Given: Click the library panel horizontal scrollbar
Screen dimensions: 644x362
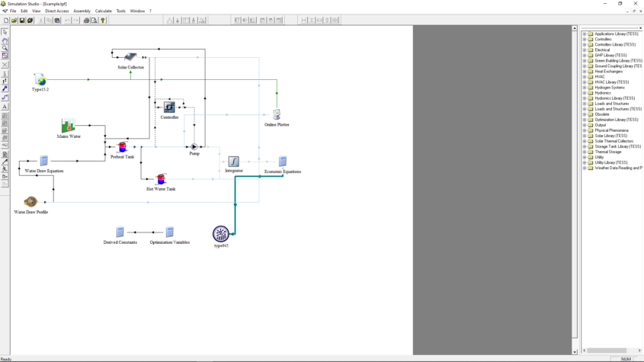Looking at the screenshot, I should pyautogui.click(x=610, y=351).
